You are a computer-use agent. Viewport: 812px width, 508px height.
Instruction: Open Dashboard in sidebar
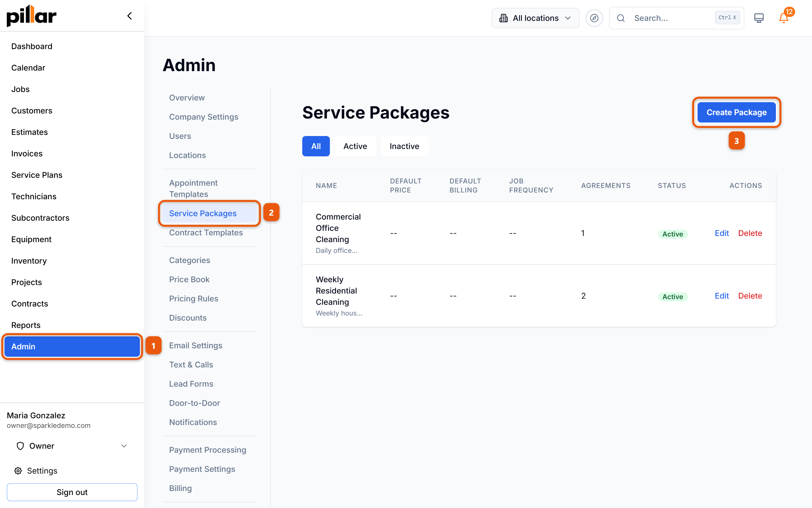[x=72, y=46]
